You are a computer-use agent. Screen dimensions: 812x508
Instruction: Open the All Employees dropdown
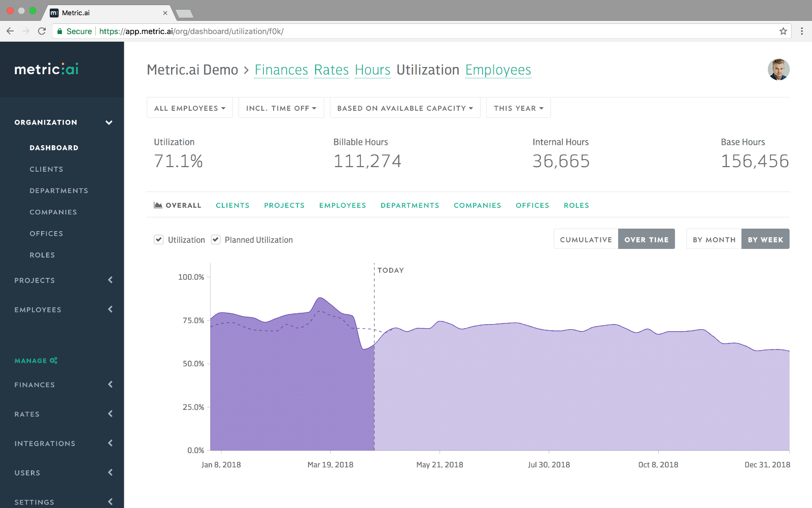190,108
